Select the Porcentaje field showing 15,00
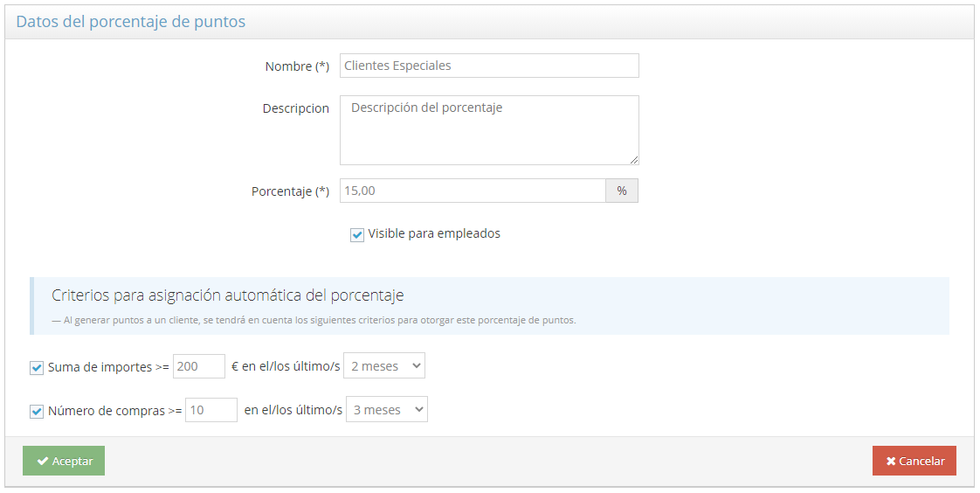The image size is (980, 493). tap(472, 191)
